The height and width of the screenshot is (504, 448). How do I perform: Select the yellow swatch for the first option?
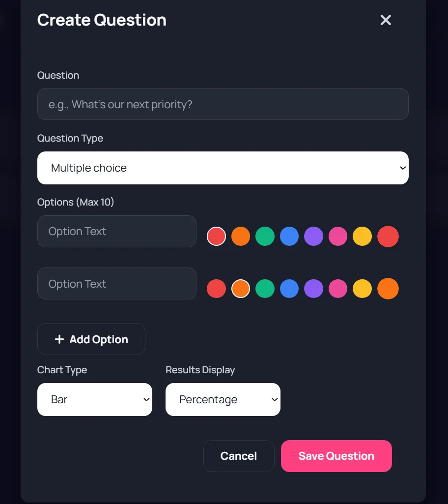point(363,236)
